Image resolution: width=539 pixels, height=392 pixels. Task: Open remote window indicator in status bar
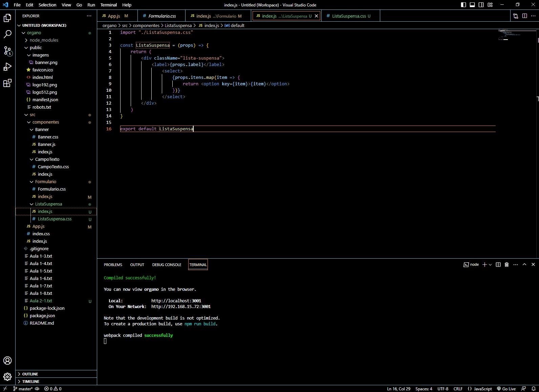coord(5,389)
